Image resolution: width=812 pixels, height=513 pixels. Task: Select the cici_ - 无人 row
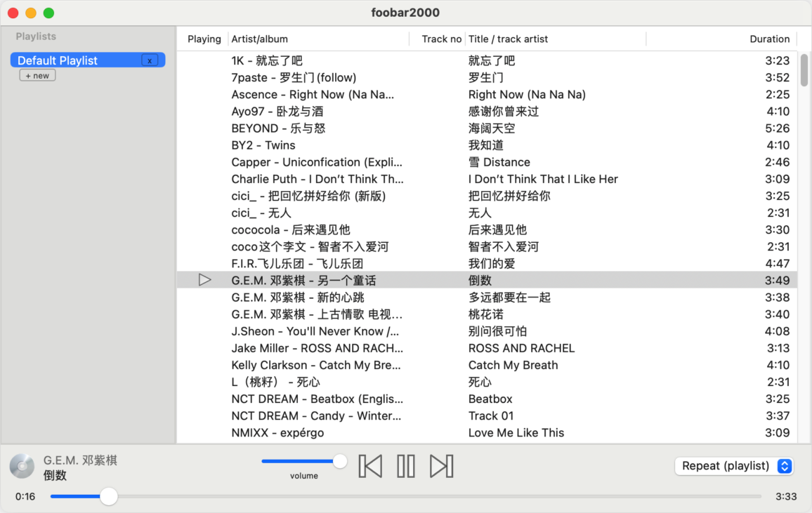point(487,213)
